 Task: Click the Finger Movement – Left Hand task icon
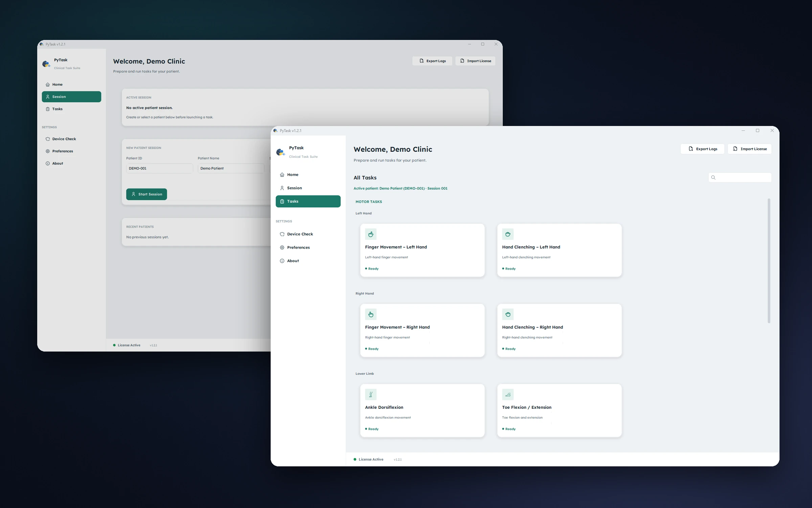pyautogui.click(x=370, y=234)
